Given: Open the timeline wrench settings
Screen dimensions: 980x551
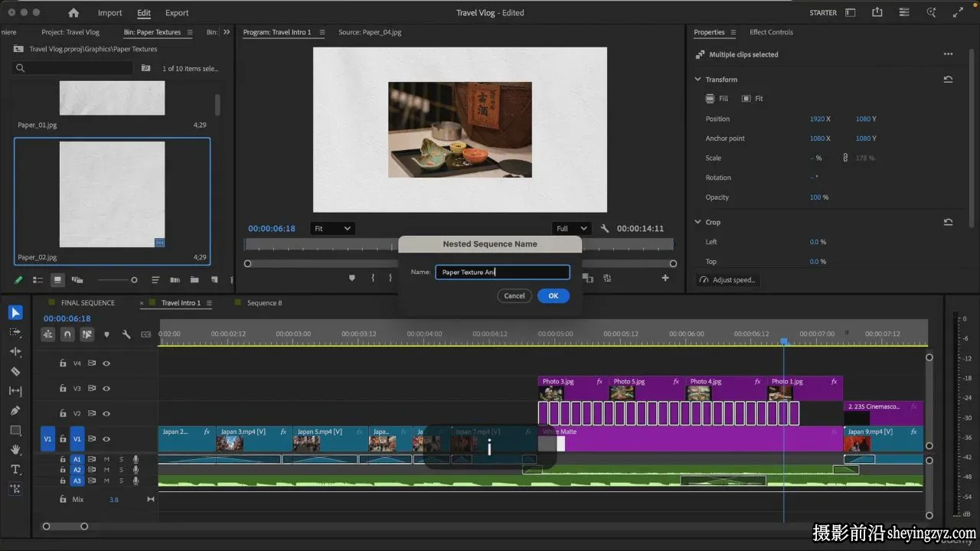Looking at the screenshot, I should tap(126, 334).
